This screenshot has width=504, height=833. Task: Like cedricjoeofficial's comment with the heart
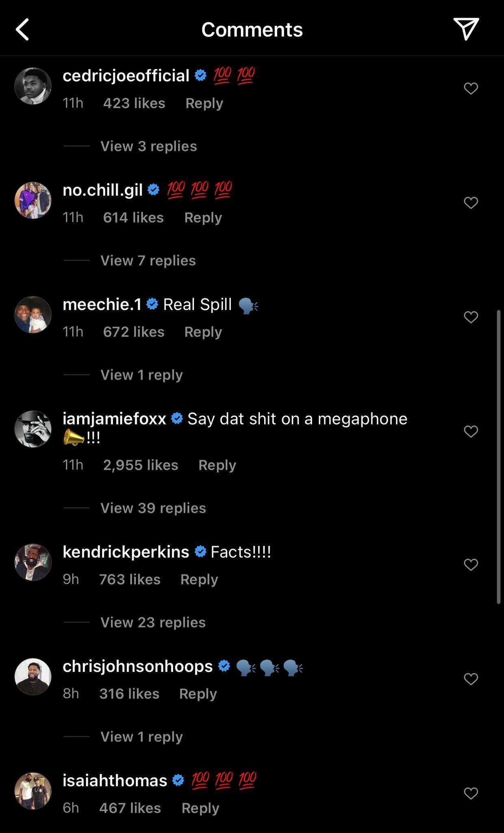[x=471, y=88]
